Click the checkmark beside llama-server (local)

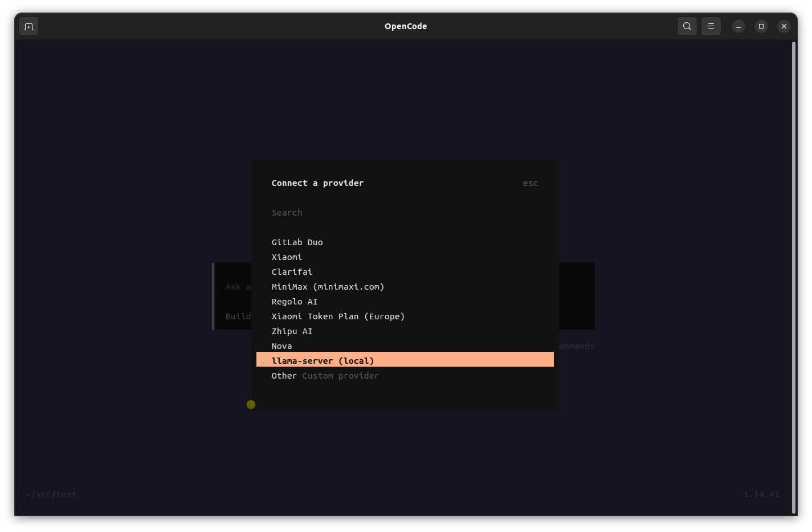point(264,360)
